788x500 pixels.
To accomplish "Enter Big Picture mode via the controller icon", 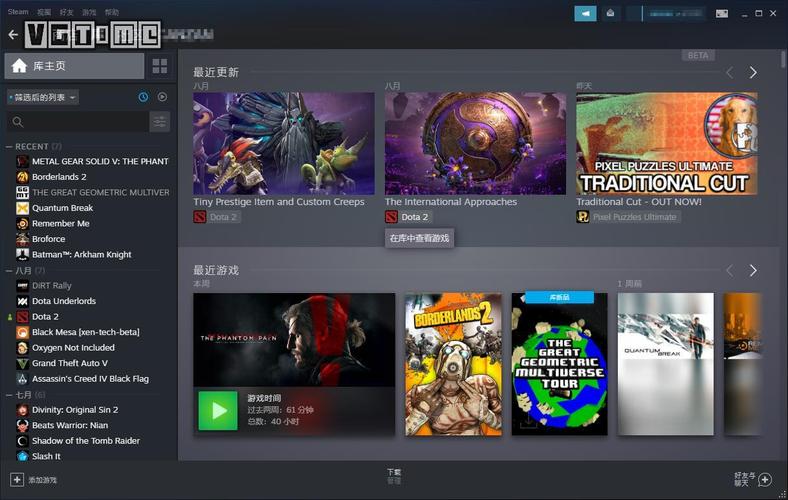I will click(x=722, y=14).
